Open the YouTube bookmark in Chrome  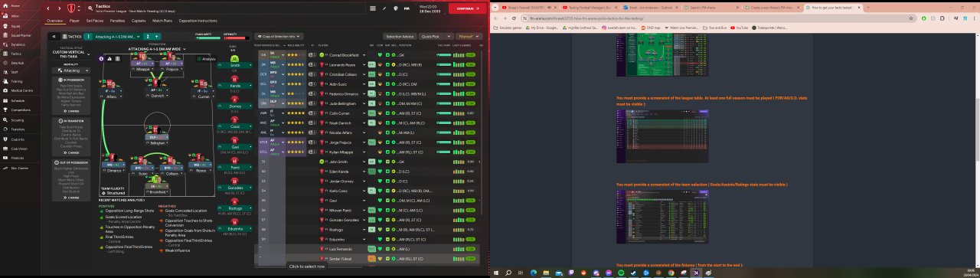(740, 27)
